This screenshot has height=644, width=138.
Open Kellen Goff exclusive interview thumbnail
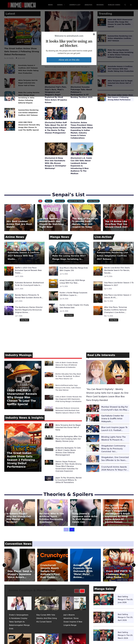pos(56,113)
